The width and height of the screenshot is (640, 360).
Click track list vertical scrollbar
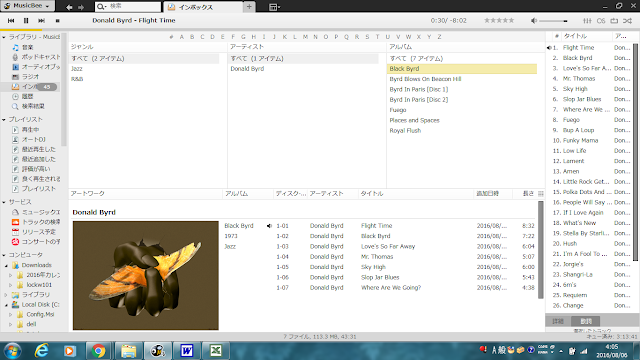(x=540, y=250)
